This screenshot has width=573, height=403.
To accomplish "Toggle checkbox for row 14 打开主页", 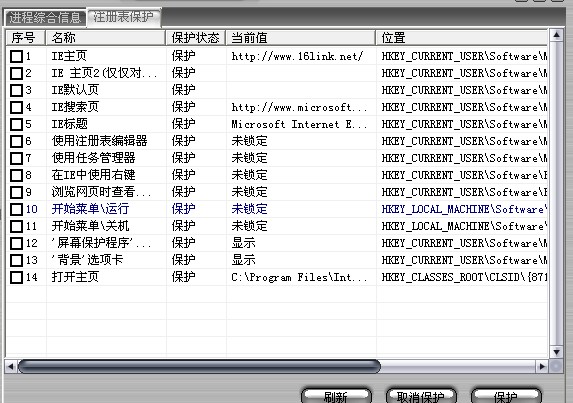I will 16,277.
